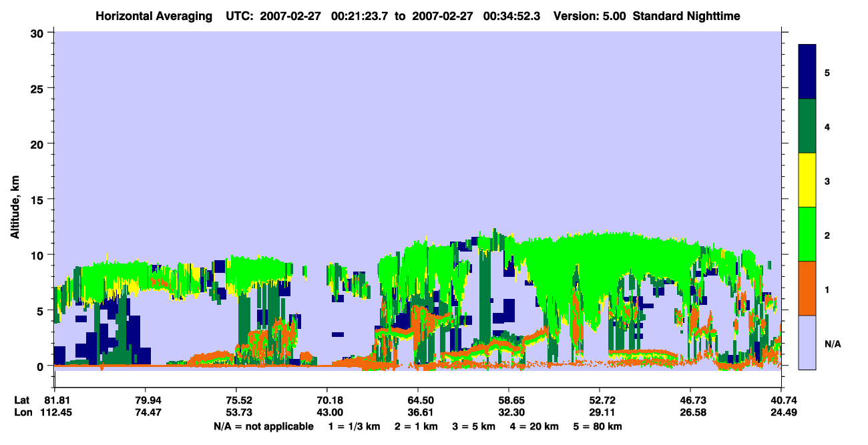Click the 30 altitude tick label
The width and height of the screenshot is (868, 445).
39,33
